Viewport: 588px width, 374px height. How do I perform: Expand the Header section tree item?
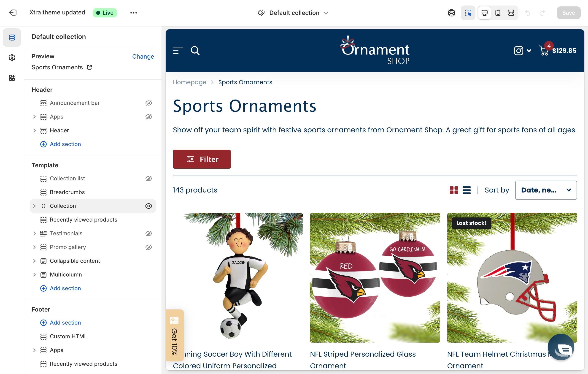[34, 130]
